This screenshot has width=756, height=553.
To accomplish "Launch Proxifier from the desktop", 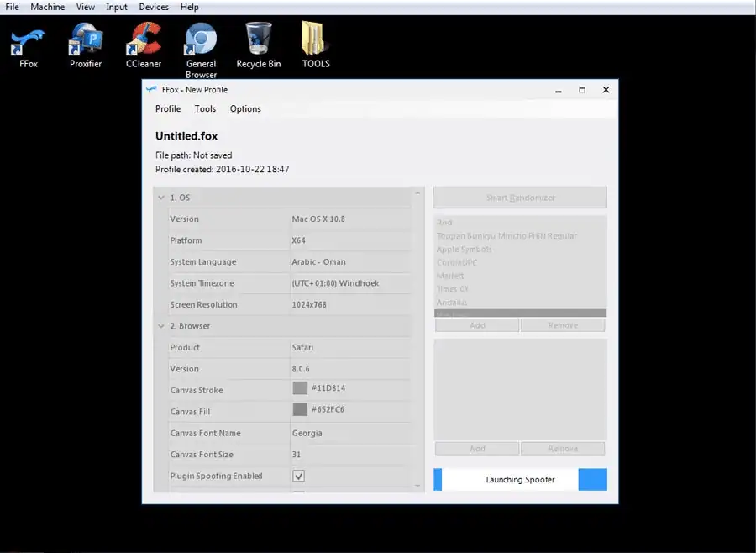I will point(86,43).
